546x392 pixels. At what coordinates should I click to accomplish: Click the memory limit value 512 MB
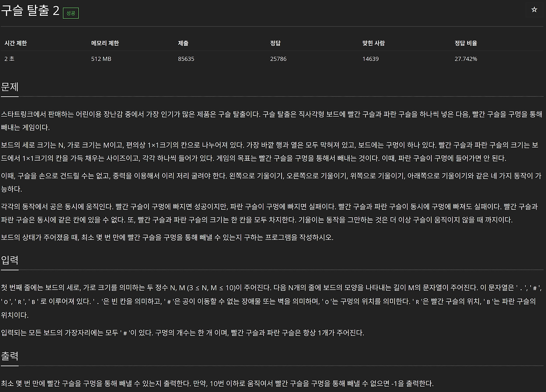[102, 59]
